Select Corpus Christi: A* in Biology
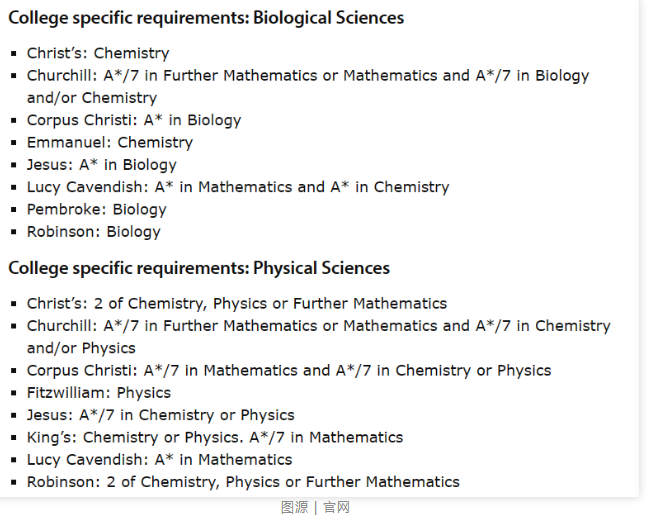 [134, 120]
